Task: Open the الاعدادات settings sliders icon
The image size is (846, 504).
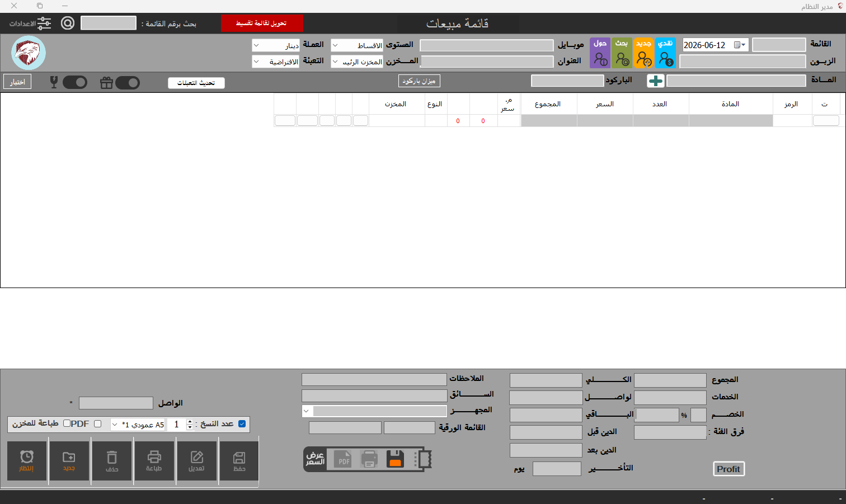Action: coord(44,23)
